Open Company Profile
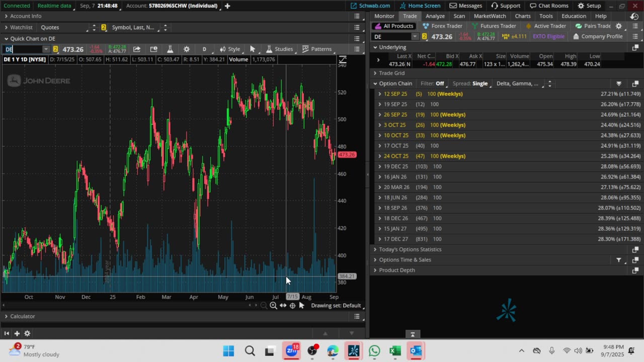Screen dimensions: 644x362 point(598,37)
